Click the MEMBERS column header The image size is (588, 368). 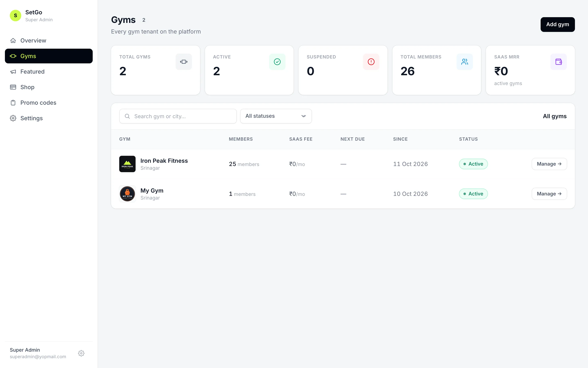click(x=241, y=139)
